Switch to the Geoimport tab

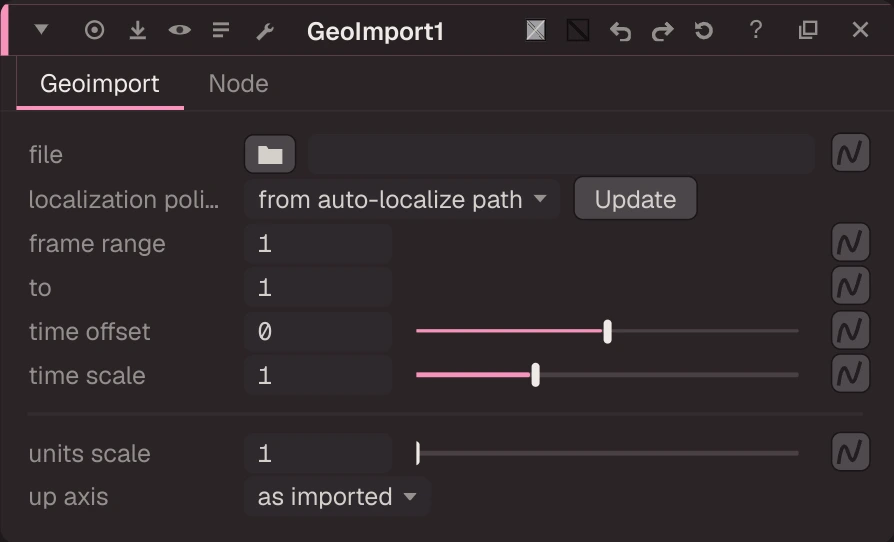(x=100, y=84)
